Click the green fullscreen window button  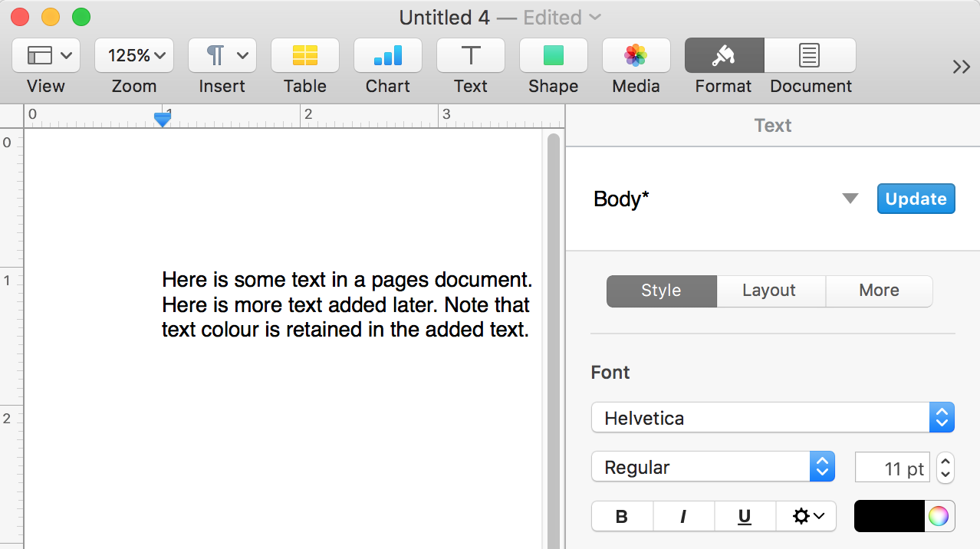[81, 16]
